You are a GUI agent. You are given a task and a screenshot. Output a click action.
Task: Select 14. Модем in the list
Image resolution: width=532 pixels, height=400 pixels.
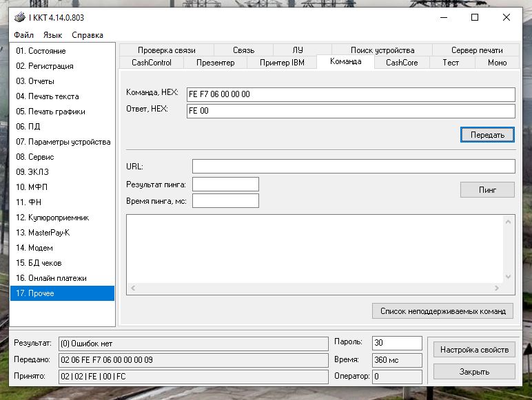click(63, 248)
